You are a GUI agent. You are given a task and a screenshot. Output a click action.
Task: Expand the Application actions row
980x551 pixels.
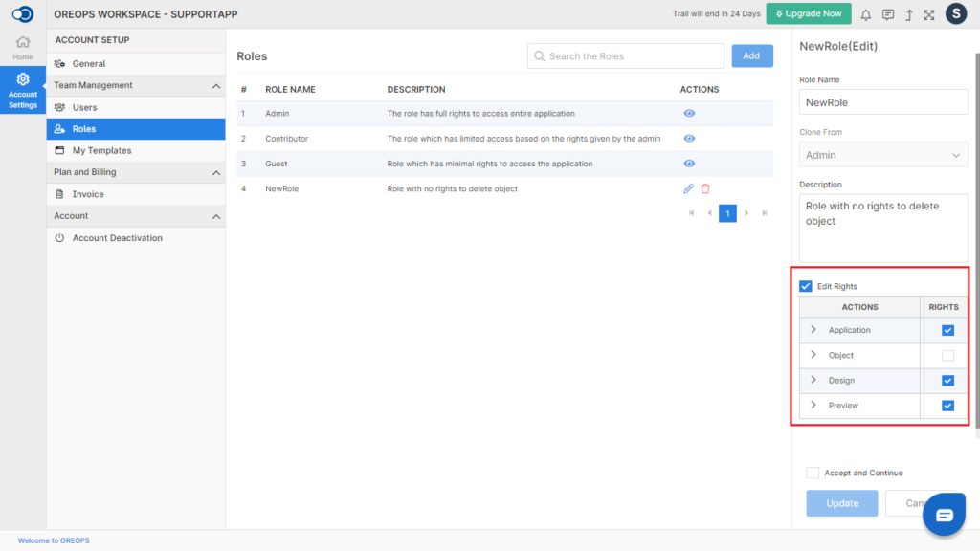click(813, 329)
